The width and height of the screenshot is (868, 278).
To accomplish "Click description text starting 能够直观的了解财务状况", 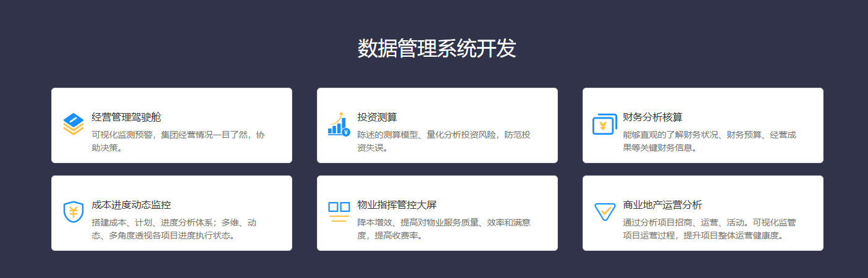I will (709, 141).
